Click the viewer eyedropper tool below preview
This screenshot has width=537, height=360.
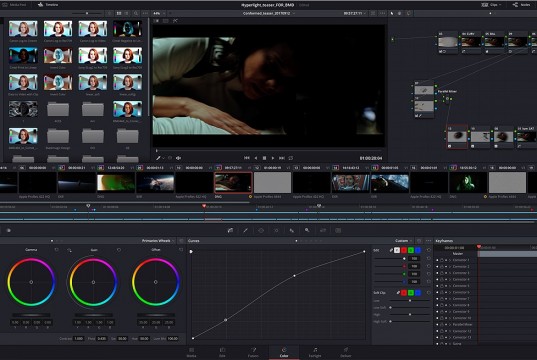[x=158, y=158]
